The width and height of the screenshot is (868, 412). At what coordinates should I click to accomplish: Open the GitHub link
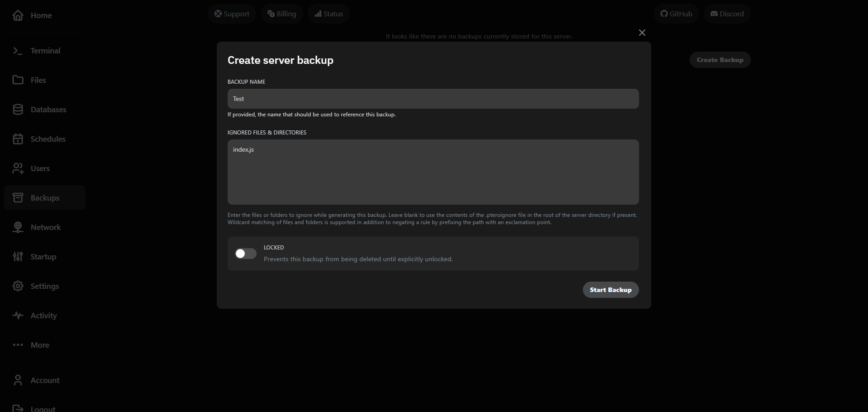(x=676, y=14)
